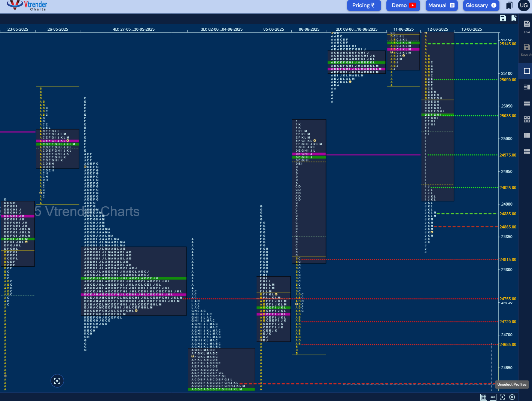The height and width of the screenshot is (401, 532).
Task: Switch to Live chart in sidebar
Action: [527, 27]
